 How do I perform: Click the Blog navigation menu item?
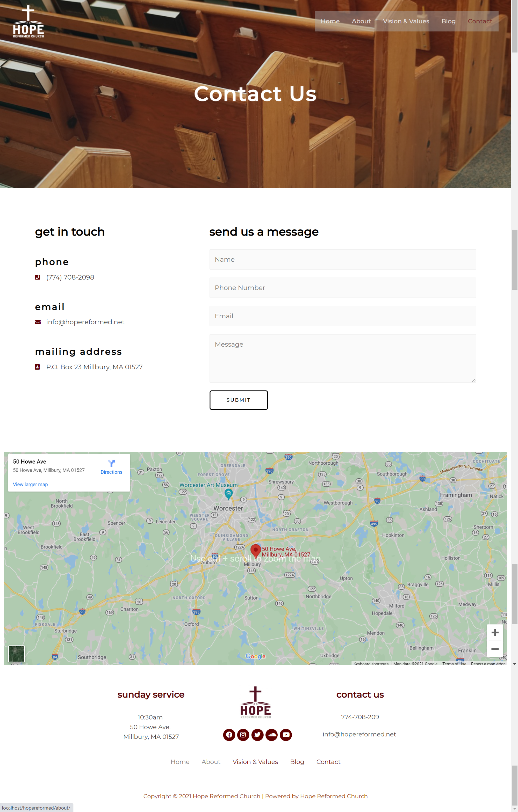[448, 21]
